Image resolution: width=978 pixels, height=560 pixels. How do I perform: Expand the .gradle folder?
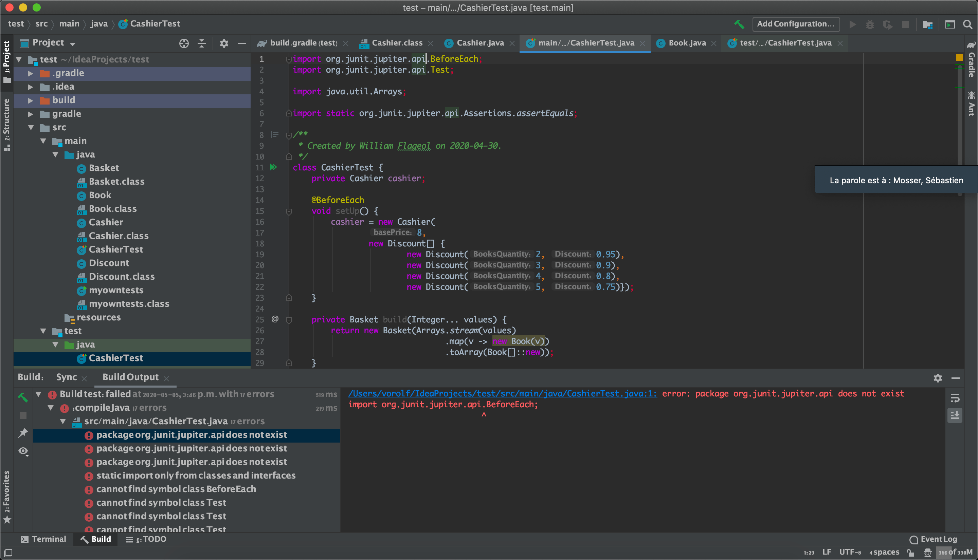[31, 73]
